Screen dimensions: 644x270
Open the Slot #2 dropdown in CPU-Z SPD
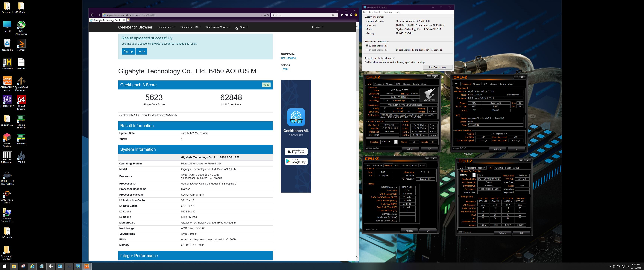(x=474, y=175)
